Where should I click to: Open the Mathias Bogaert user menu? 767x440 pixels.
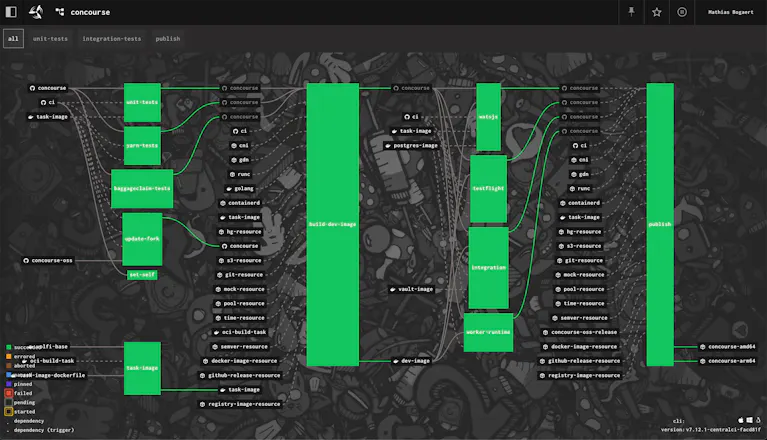tap(730, 12)
